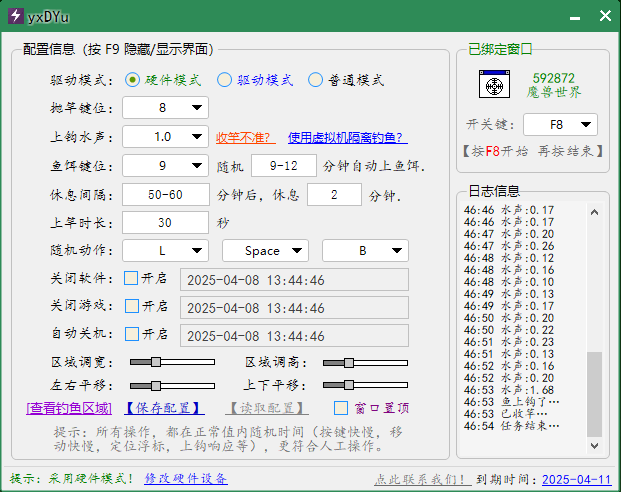Select 驱动模式 radio option
Screen dimensions: 621x492
(x=225, y=80)
